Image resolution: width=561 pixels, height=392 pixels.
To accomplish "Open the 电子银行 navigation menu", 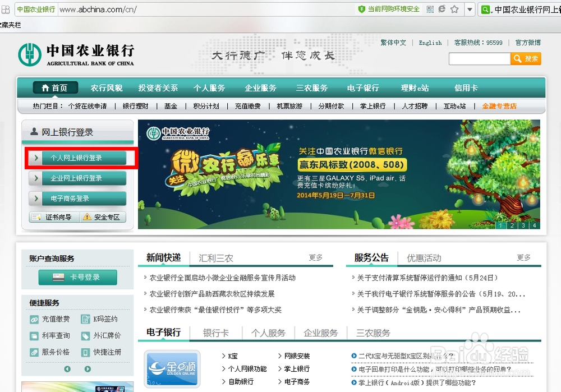I will (363, 87).
